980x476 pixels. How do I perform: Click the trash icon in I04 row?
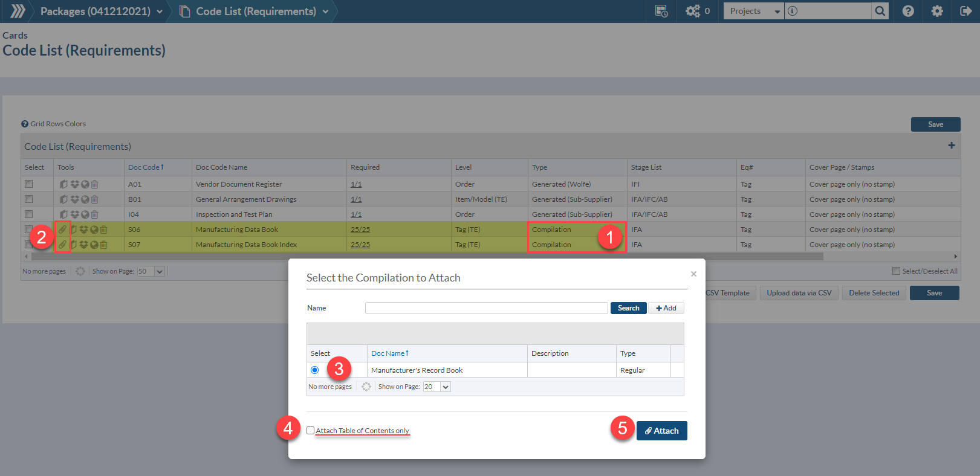click(94, 214)
